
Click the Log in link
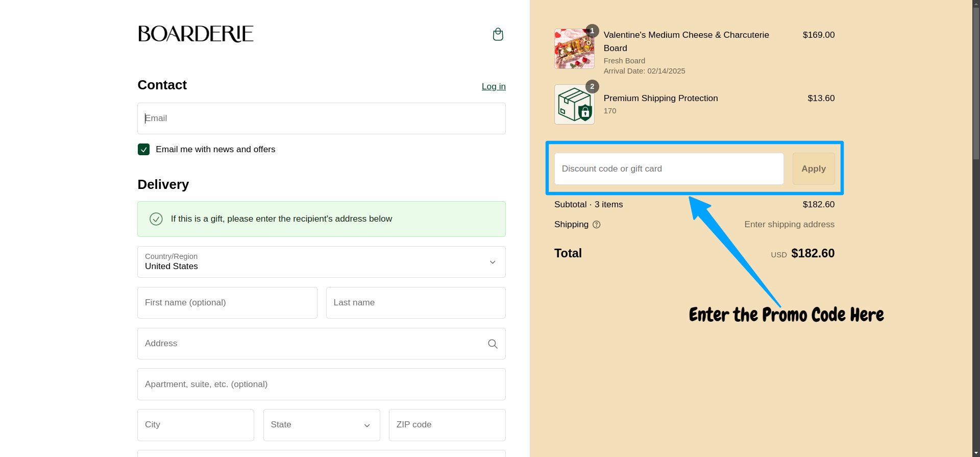(494, 86)
